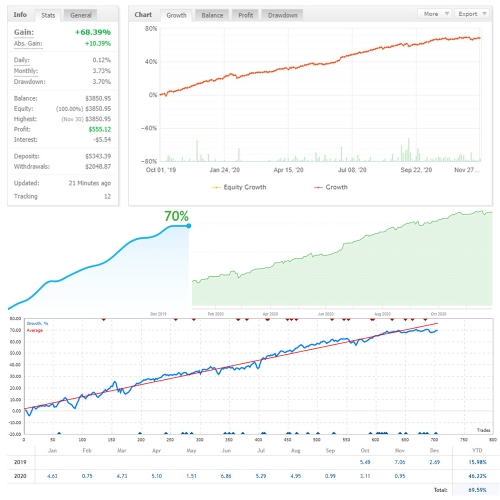500x500 pixels.
Task: Switch to the Balance chart tab
Action: [212, 15]
